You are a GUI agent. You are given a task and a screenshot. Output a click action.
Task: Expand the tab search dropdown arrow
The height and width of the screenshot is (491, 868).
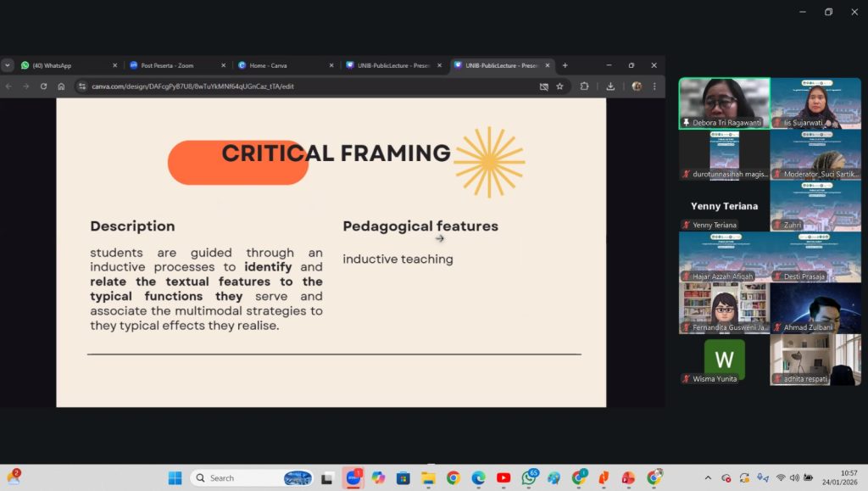pos(8,65)
